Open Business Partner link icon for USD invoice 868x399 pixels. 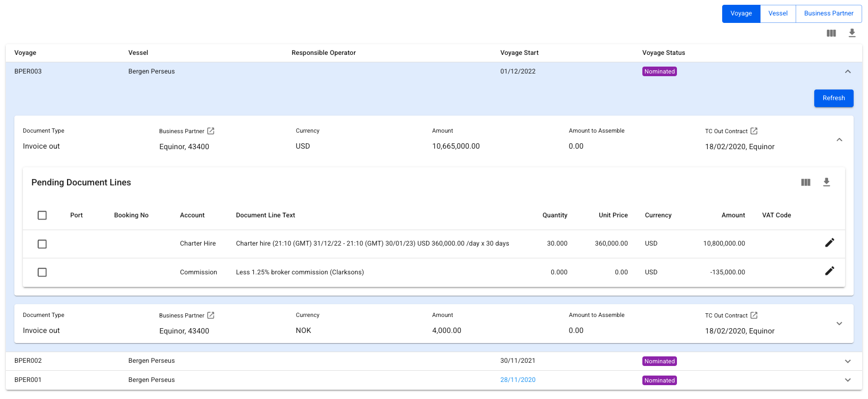[211, 131]
